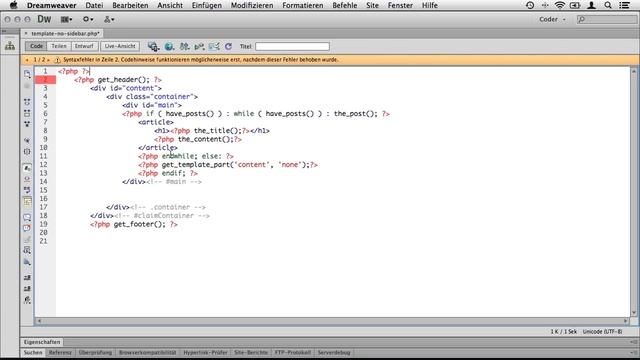This screenshot has height=360, width=640.
Task: Open the Befehle menu
Action: point(344,5)
